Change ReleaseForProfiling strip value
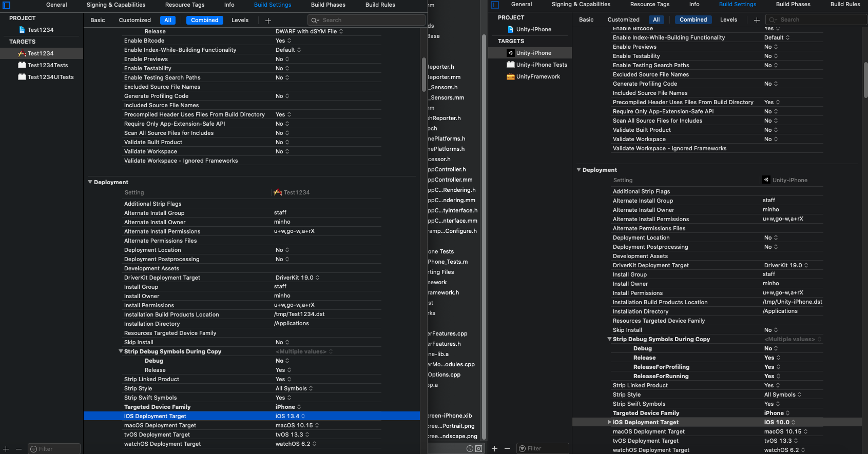 pyautogui.click(x=772, y=367)
